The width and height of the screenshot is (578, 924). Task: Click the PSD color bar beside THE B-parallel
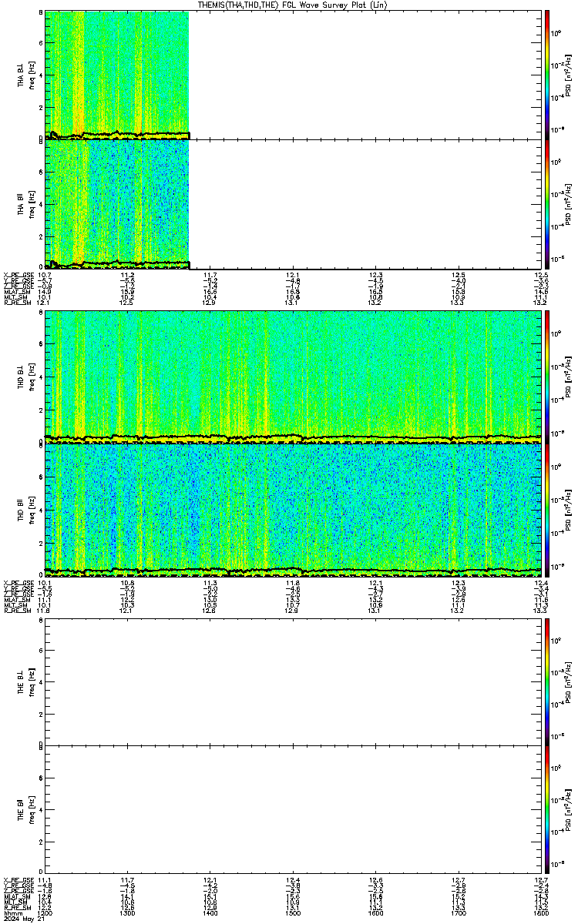(x=547, y=809)
